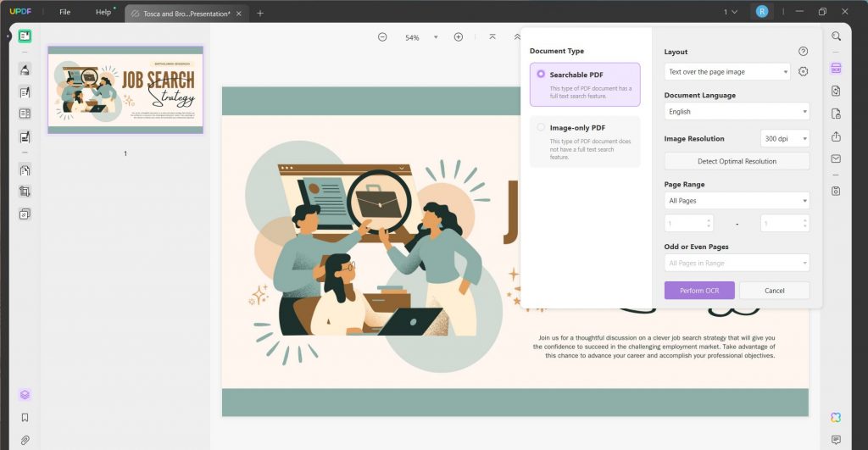868x450 pixels.
Task: Click the layout help question mark icon
Action: pos(803,52)
